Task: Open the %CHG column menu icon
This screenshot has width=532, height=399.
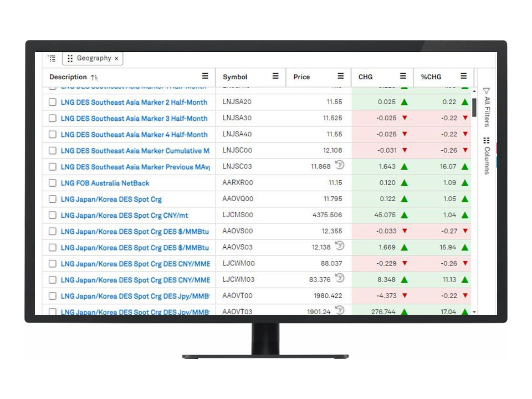Action: tap(463, 76)
